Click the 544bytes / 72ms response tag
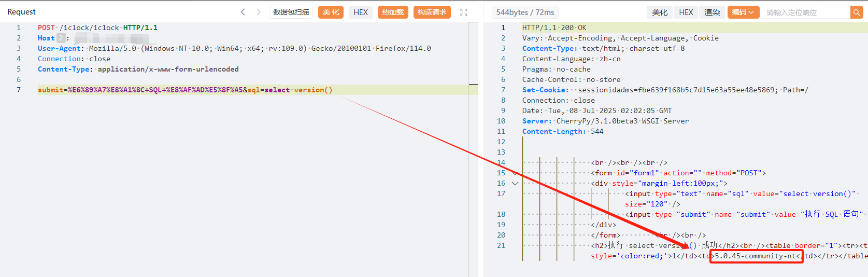868x277 pixels. tap(525, 12)
